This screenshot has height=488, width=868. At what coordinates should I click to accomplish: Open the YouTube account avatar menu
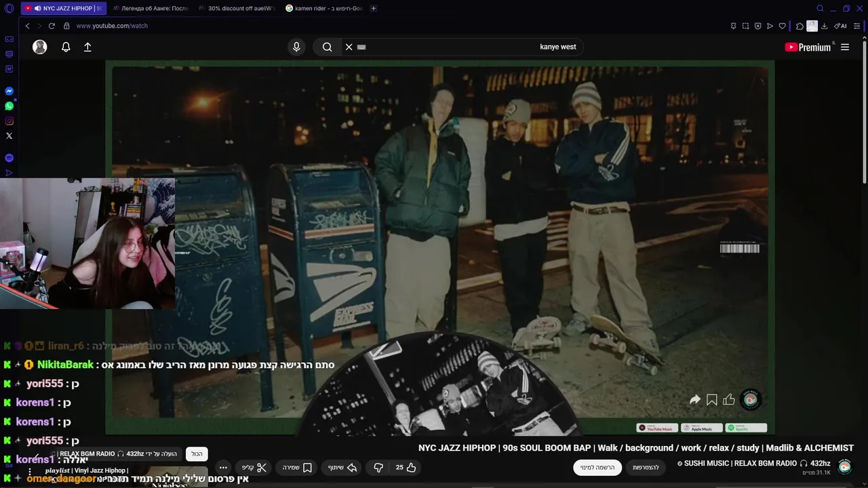point(40,47)
